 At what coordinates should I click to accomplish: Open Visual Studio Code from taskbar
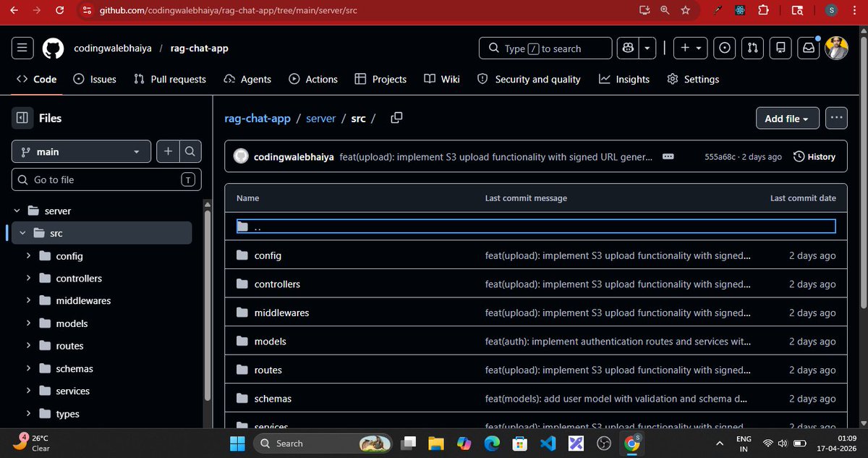pyautogui.click(x=547, y=443)
